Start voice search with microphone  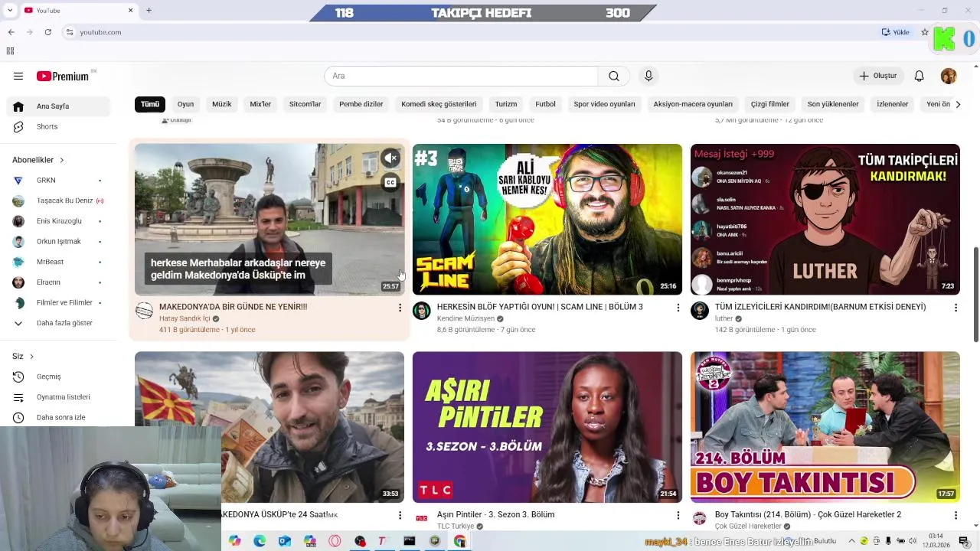648,76
